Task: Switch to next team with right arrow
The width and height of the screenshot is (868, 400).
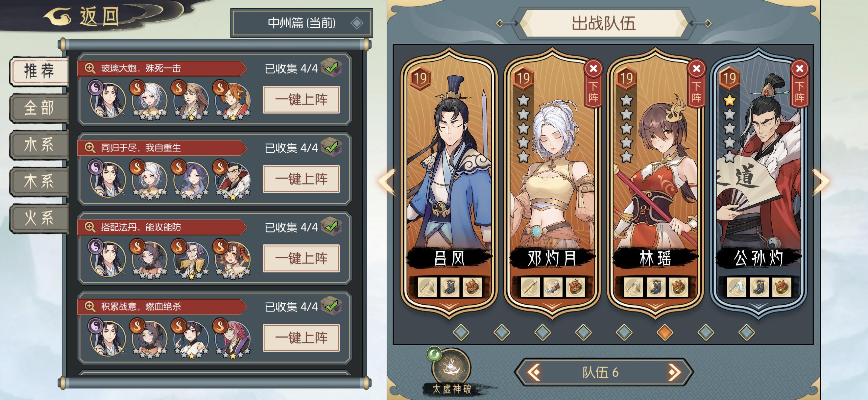Action: [x=674, y=372]
